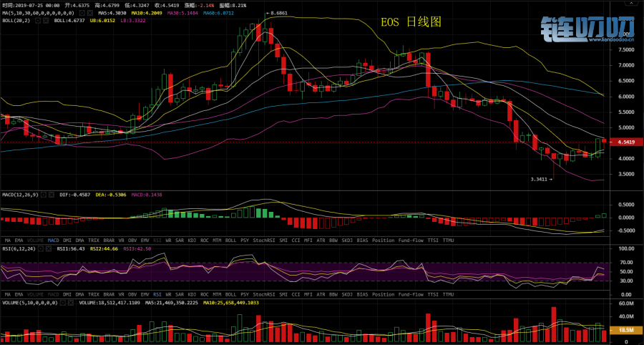Click the red 4.5419 current price label
This screenshot has width=644, height=345.
coord(627,142)
